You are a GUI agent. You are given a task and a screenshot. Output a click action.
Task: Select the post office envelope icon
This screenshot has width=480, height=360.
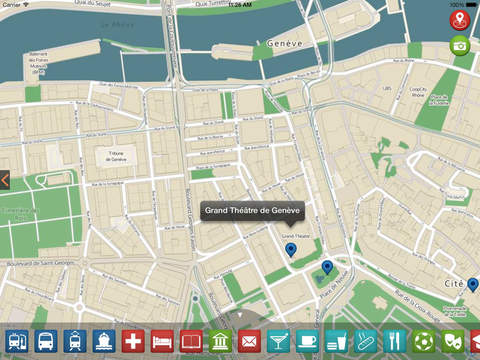pyautogui.click(x=249, y=341)
